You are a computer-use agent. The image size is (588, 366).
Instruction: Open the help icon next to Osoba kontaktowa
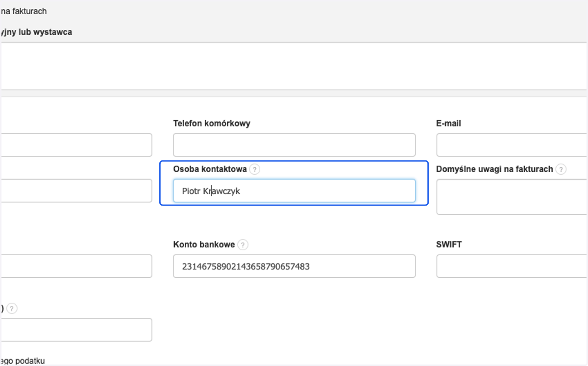point(254,169)
